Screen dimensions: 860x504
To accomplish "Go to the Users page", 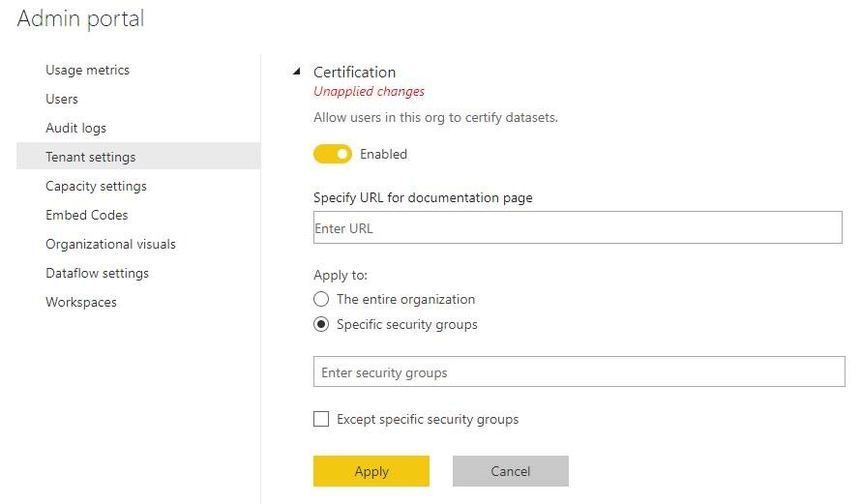I will coord(62,99).
